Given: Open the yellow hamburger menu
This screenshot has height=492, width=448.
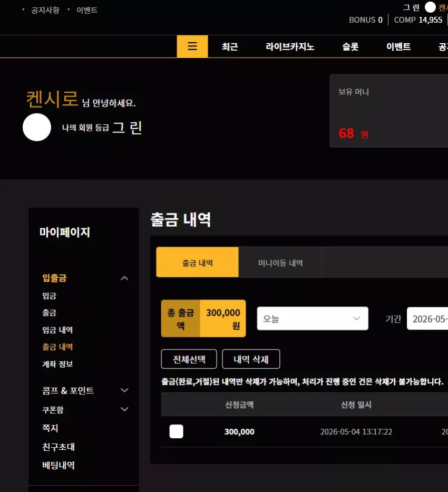Looking at the screenshot, I should point(192,46).
